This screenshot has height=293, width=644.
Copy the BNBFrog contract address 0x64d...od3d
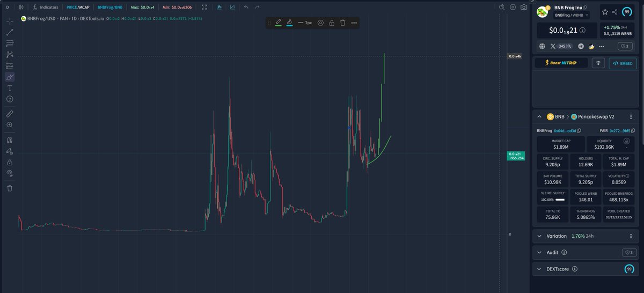[x=579, y=130]
